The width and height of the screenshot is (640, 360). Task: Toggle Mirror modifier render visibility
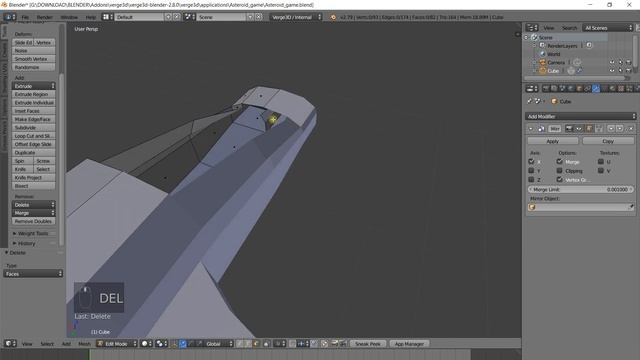click(569, 129)
